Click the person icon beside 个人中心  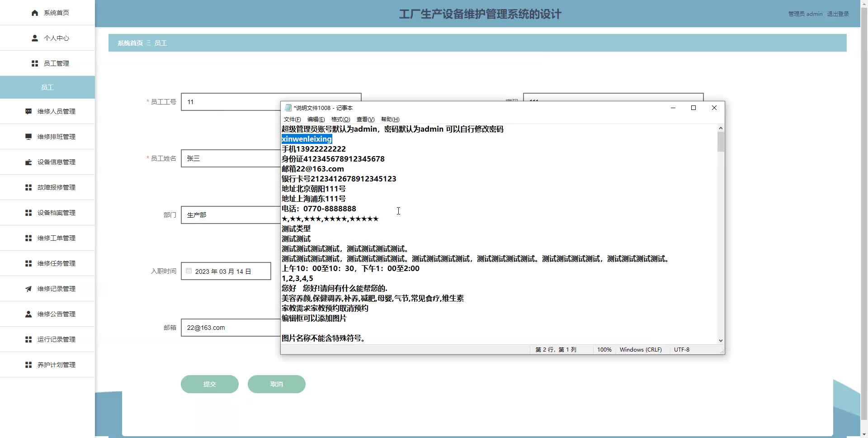click(35, 38)
